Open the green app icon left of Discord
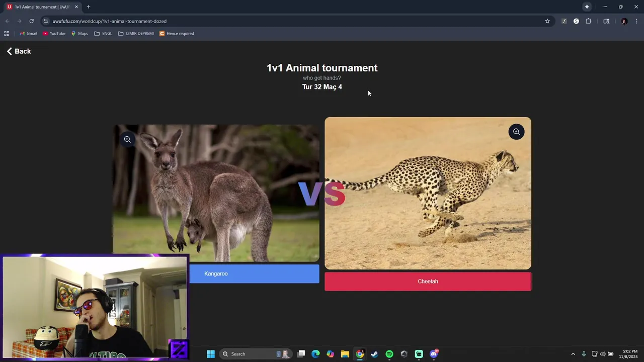 (x=419, y=354)
